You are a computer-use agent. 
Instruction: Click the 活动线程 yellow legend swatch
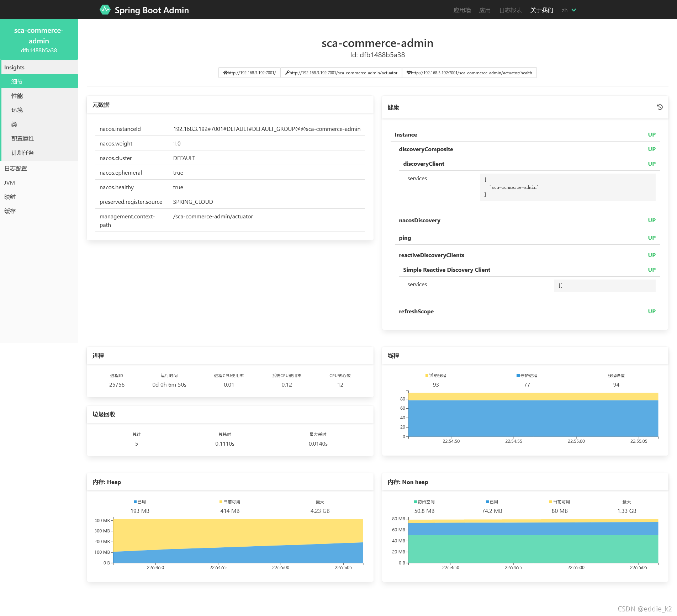427,376
